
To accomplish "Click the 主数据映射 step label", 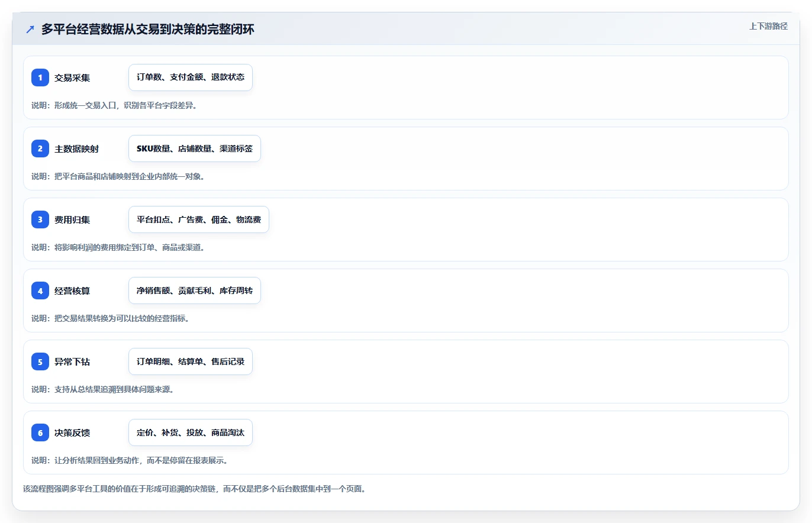I will click(76, 148).
